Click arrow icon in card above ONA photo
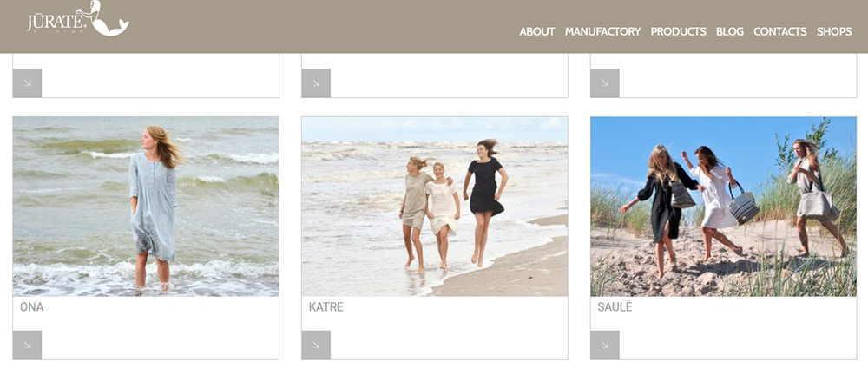Viewport: 868px width, 368px height. pos(27,82)
